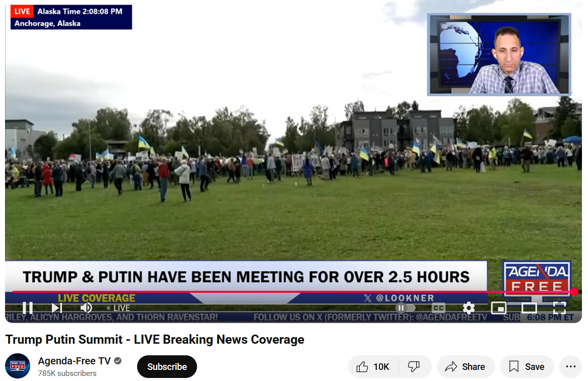Screen dimensions: 588x381
Task: Save video to a playlist
Action: 527,366
